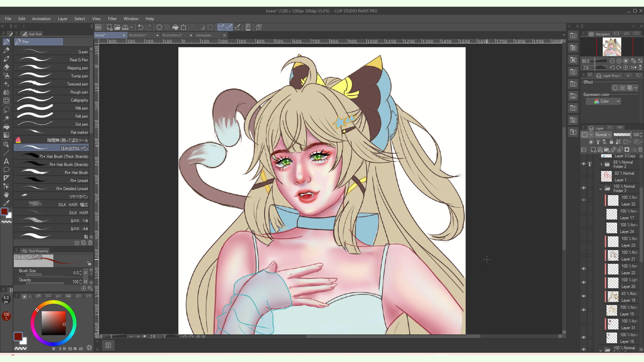The image size is (644, 362).
Task: Toggle Snap to Ruler in command bar
Action: click(x=221, y=27)
